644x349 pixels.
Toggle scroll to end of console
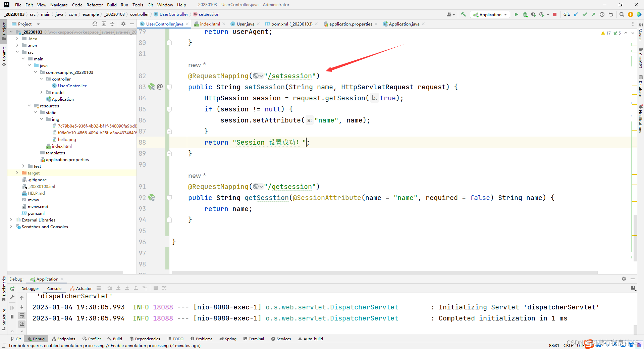pos(22,324)
